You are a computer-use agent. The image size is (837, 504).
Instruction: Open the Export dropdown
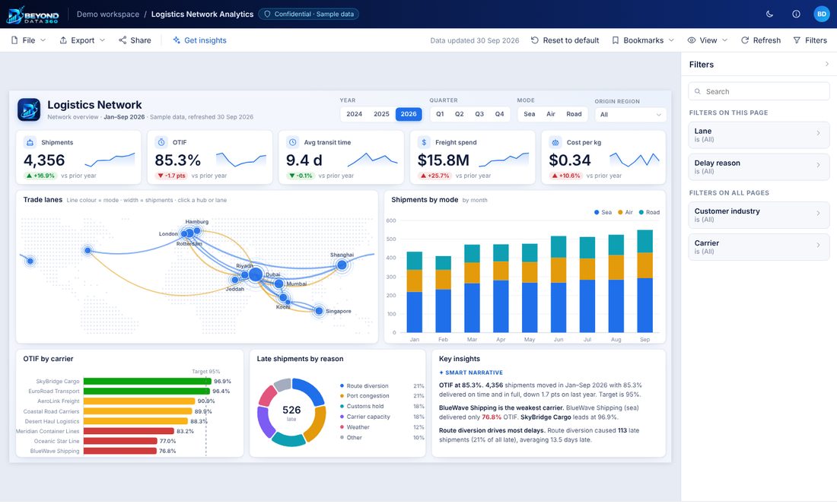[x=82, y=40]
